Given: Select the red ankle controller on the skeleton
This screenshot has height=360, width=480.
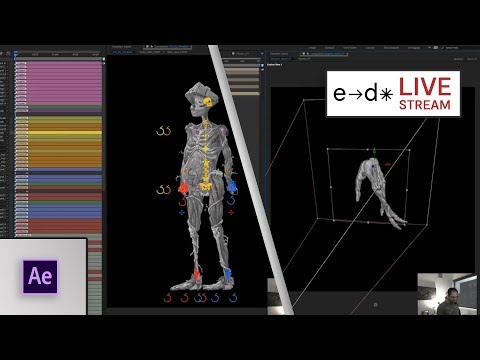Looking at the screenshot, I should [197, 275].
